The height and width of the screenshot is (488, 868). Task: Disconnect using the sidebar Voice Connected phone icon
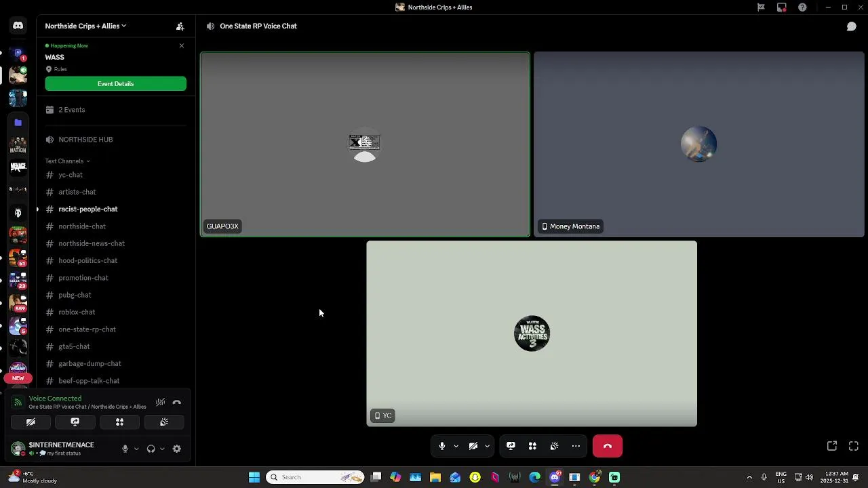pyautogui.click(x=177, y=402)
